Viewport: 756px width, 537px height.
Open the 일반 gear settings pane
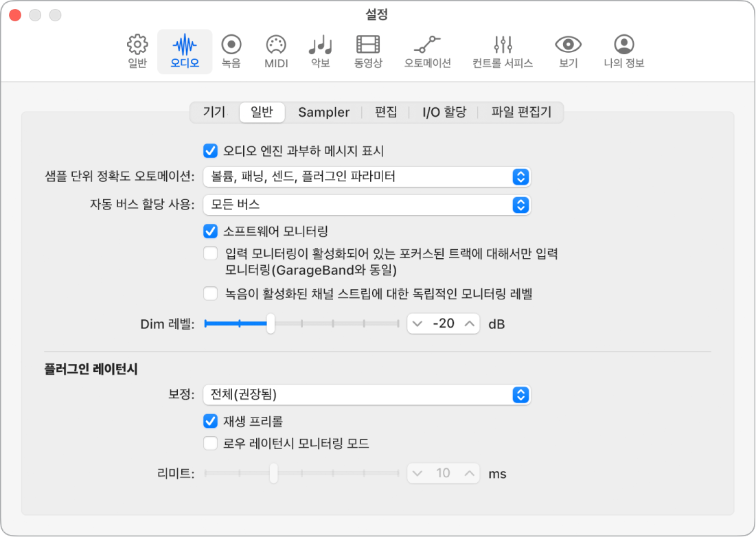pyautogui.click(x=137, y=52)
